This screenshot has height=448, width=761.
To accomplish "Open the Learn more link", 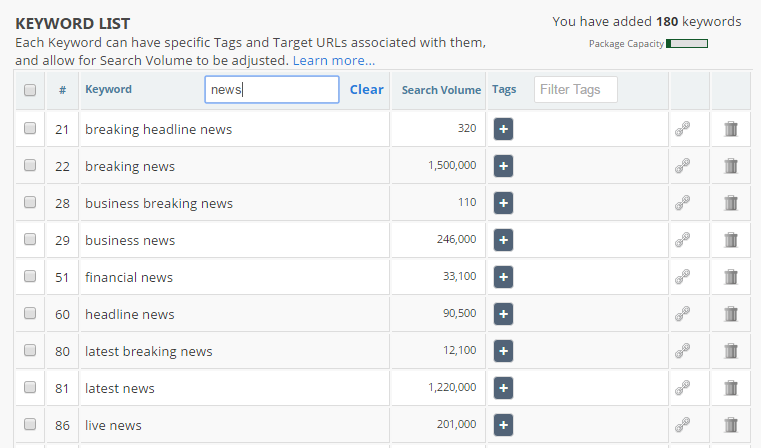I will point(333,61).
